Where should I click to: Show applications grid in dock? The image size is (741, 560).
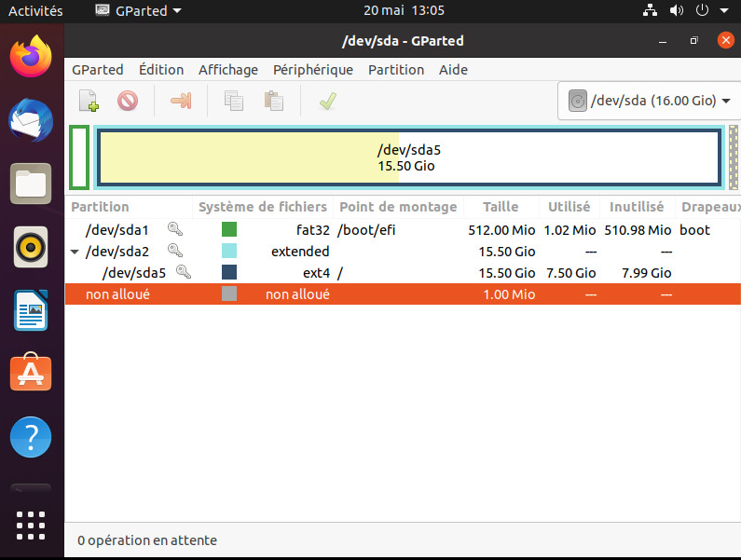pos(31,526)
